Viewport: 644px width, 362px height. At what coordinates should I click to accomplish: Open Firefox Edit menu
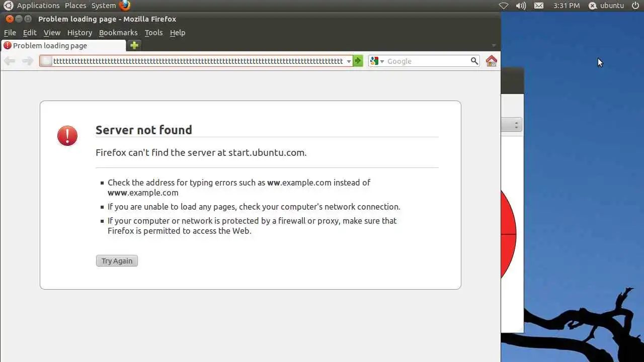point(30,33)
